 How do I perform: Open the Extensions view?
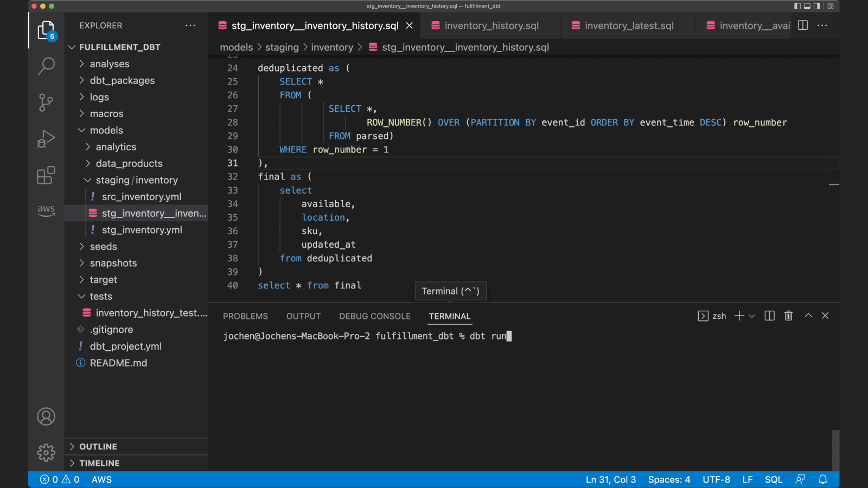(x=46, y=175)
